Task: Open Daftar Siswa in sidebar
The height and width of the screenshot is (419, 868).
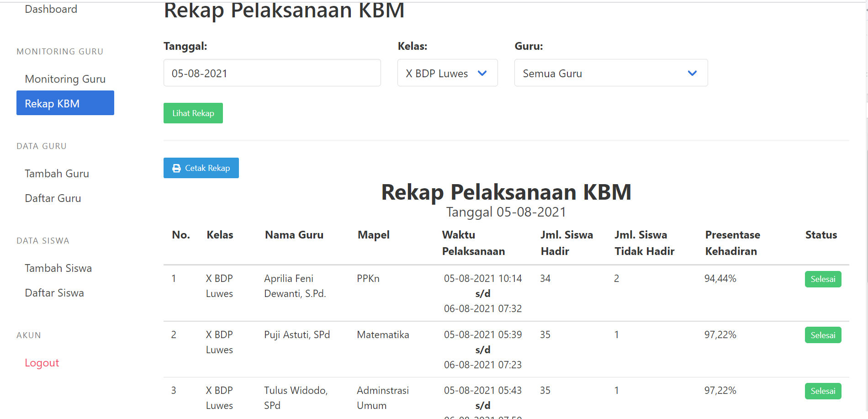Action: pos(54,293)
